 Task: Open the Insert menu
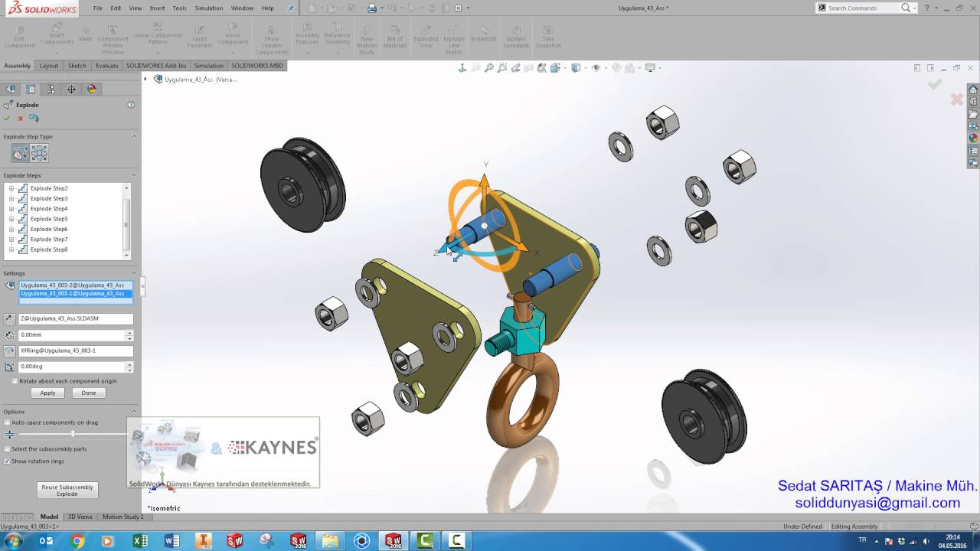pyautogui.click(x=157, y=8)
